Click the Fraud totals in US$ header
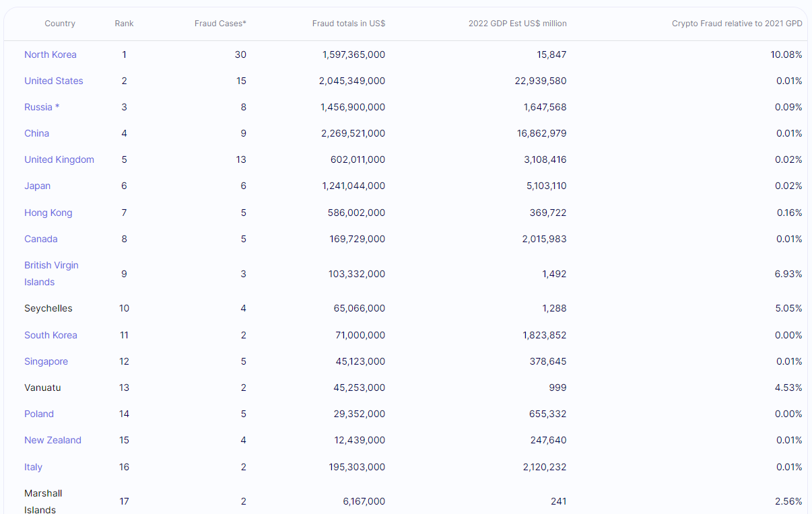 349,24
